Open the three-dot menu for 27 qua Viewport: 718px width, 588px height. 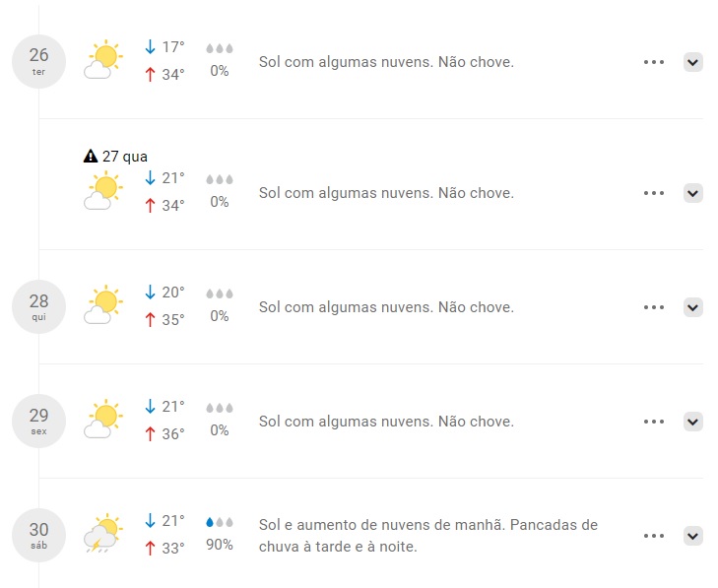point(654,193)
